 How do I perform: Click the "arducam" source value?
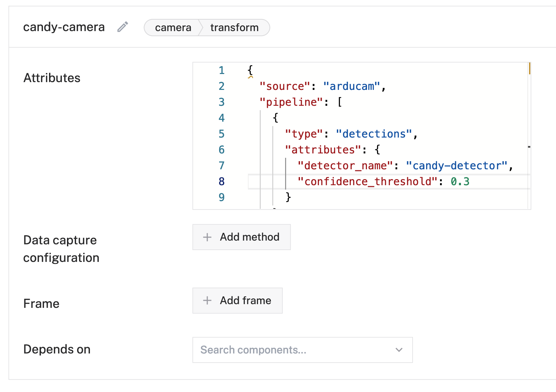352,87
